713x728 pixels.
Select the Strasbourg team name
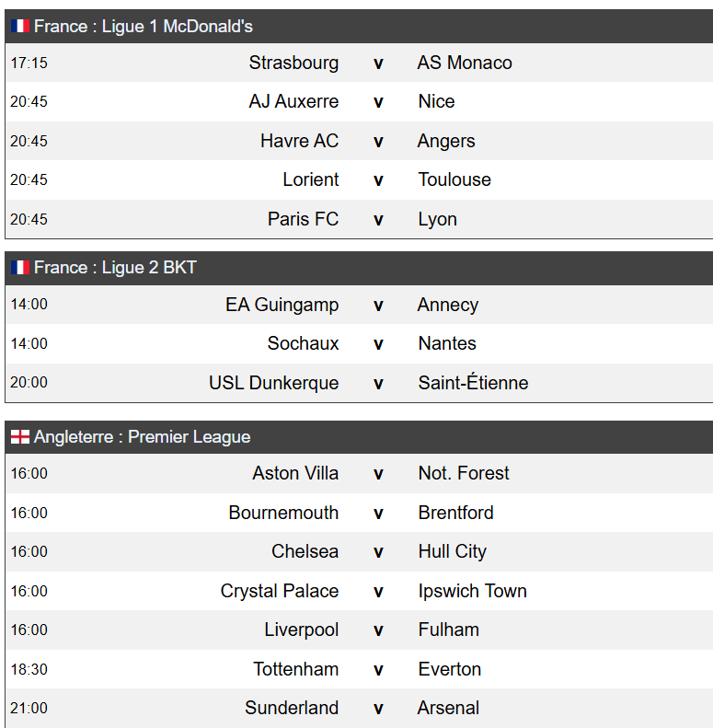293,63
